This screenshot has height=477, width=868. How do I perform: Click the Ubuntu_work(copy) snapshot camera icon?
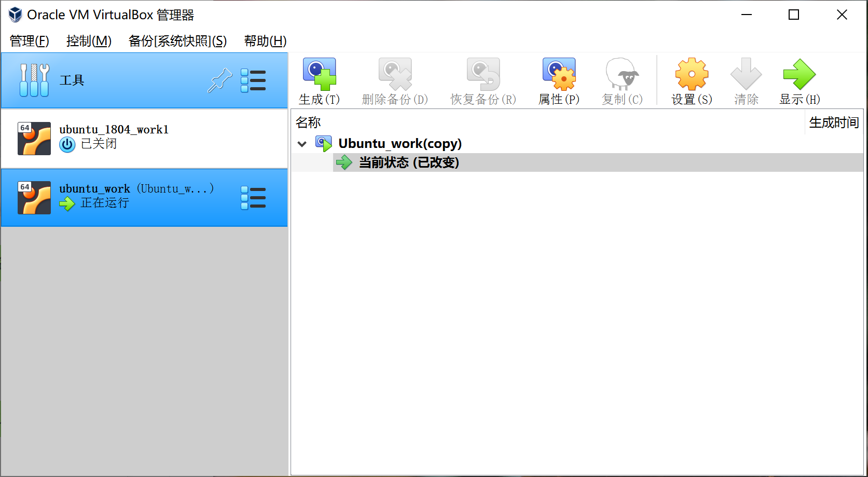click(x=324, y=144)
